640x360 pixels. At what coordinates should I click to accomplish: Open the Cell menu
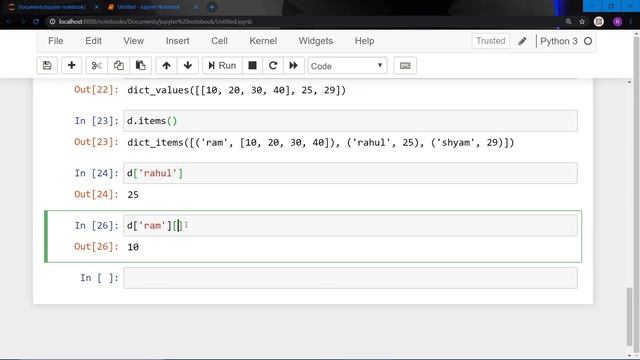(219, 41)
